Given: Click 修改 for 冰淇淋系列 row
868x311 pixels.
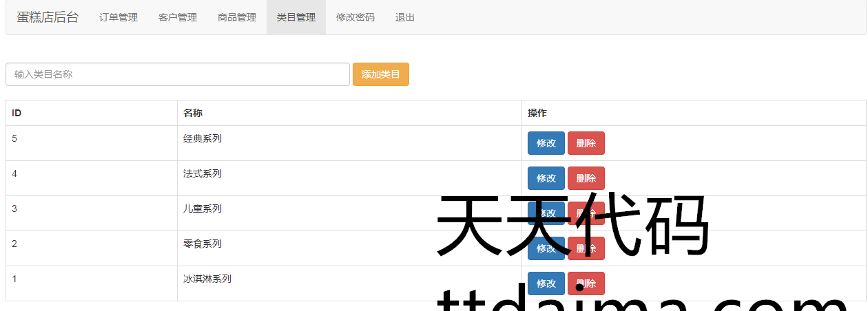Looking at the screenshot, I should click(546, 283).
